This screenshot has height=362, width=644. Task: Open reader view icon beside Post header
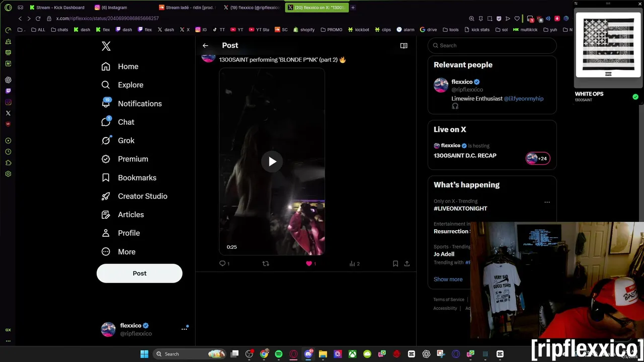[404, 46]
